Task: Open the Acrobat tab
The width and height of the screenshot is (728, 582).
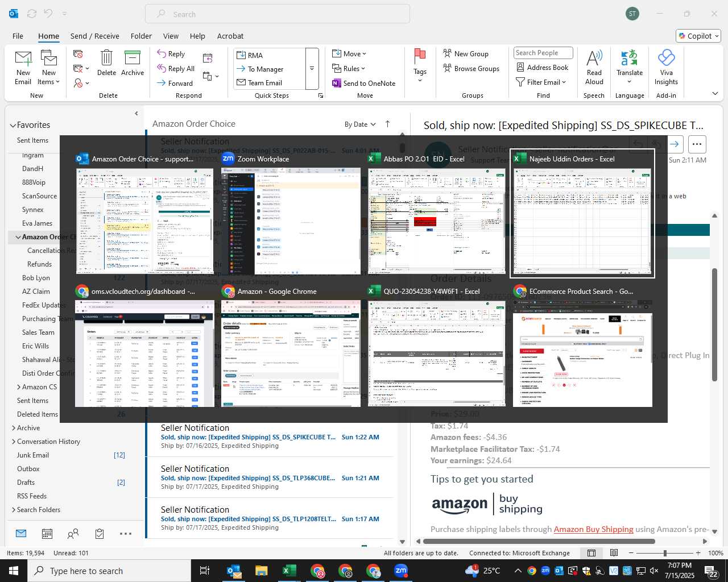Action: click(230, 36)
